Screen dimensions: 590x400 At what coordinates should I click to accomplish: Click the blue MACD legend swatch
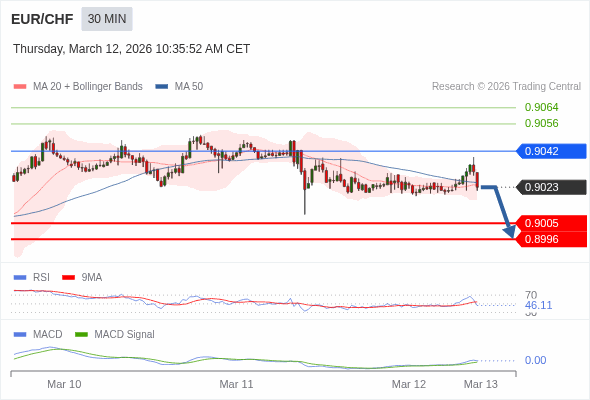(20, 335)
